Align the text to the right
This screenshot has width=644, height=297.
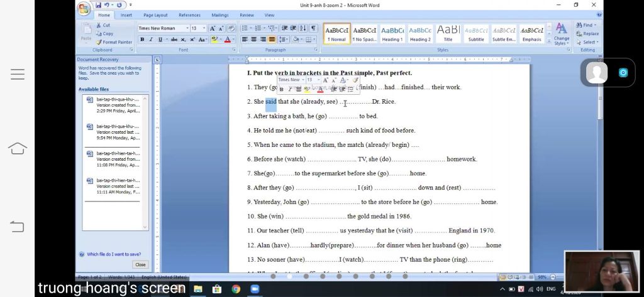pyautogui.click(x=262, y=40)
